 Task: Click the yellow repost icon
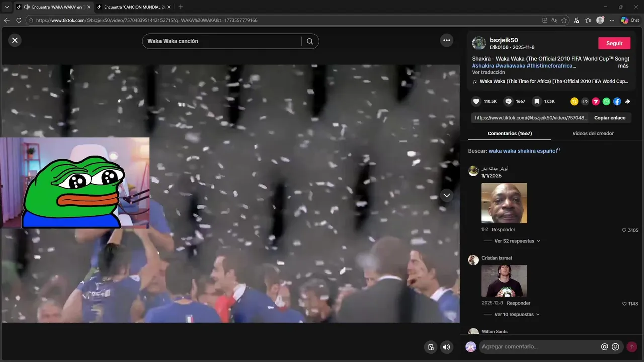coord(574,101)
